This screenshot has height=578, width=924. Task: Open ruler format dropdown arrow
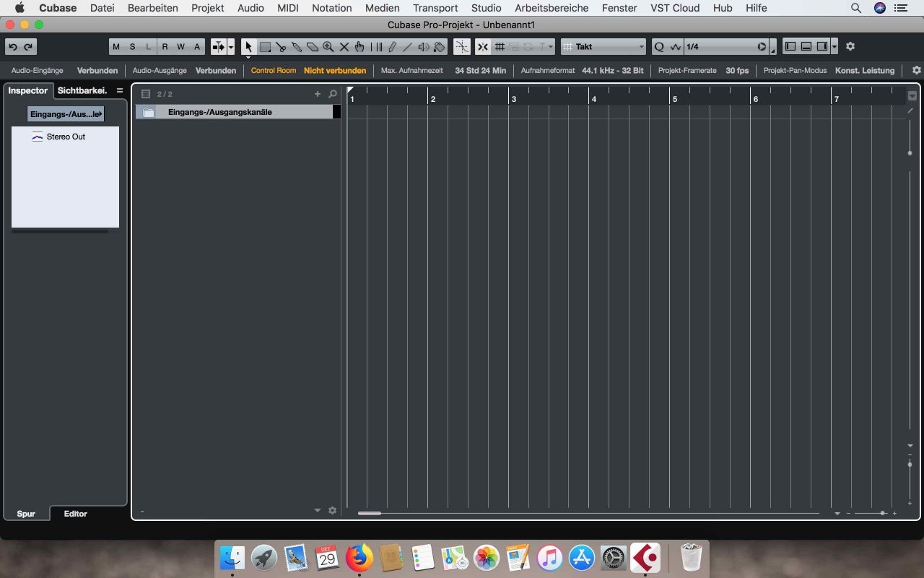[x=912, y=95]
